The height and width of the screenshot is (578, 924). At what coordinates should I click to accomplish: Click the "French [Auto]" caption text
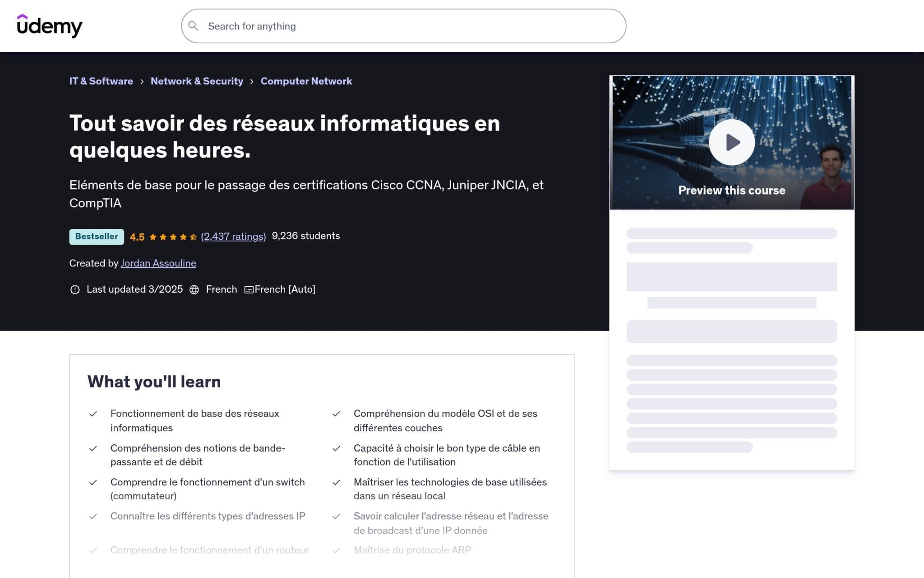[285, 289]
